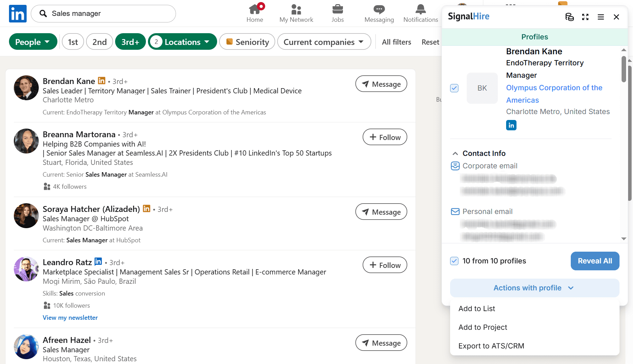Uncheck Brendan Kane profile checkbox
This screenshot has height=364, width=633.
tap(454, 88)
